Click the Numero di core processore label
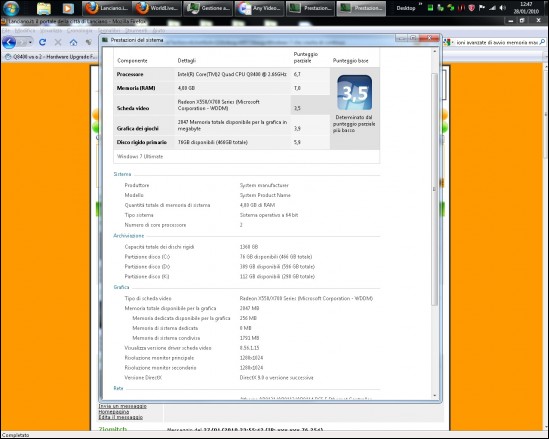This screenshot has height=439, width=549. (155, 225)
